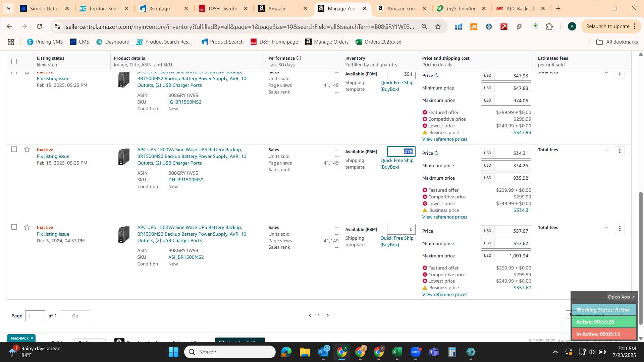Screen dimensions: 644x362
Task: Reload the Seller Central page
Action: click(39, 26)
